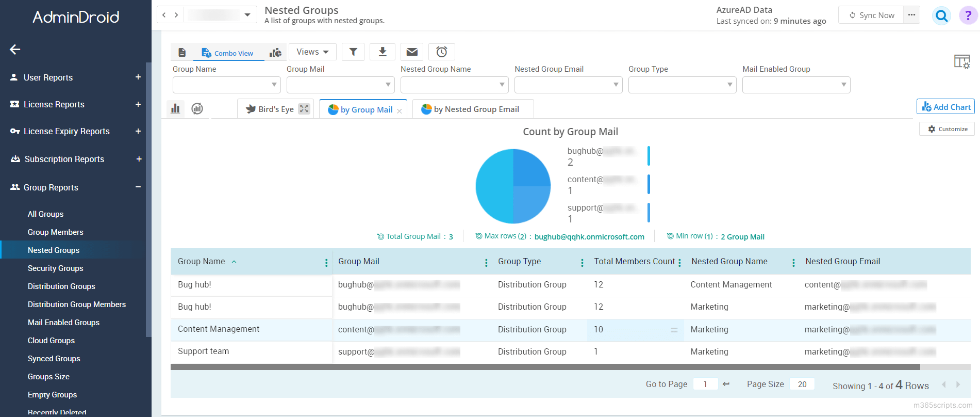Switch to chart-only view icon
The height and width of the screenshot is (417, 980).
(x=276, y=52)
